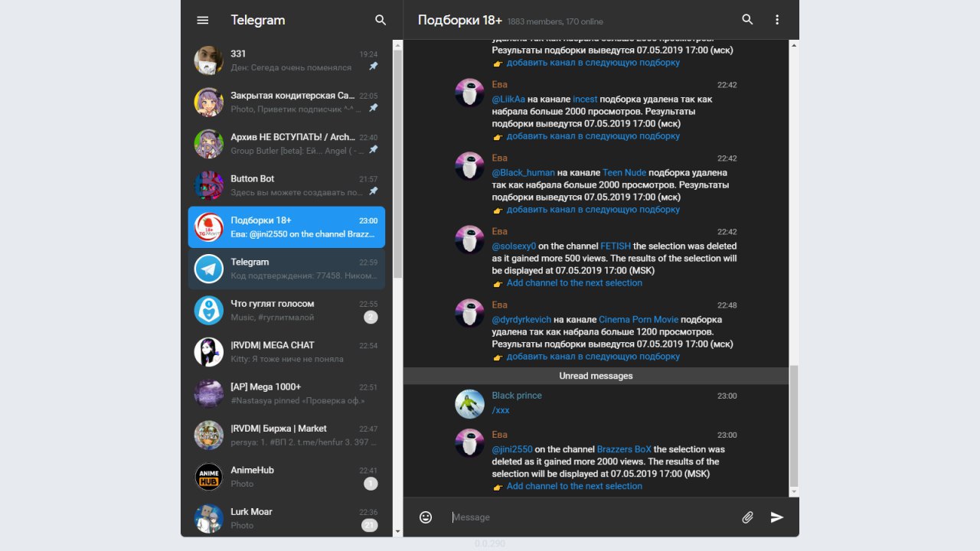Screen dimensions: 980x551
Task: Open the AnimeHub chat
Action: pyautogui.click(x=286, y=477)
